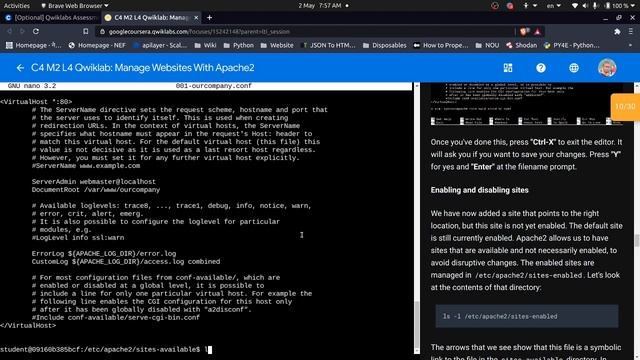Open the en keyboard layout menu
Viewport: 640px width, 360px height.
point(553,6)
